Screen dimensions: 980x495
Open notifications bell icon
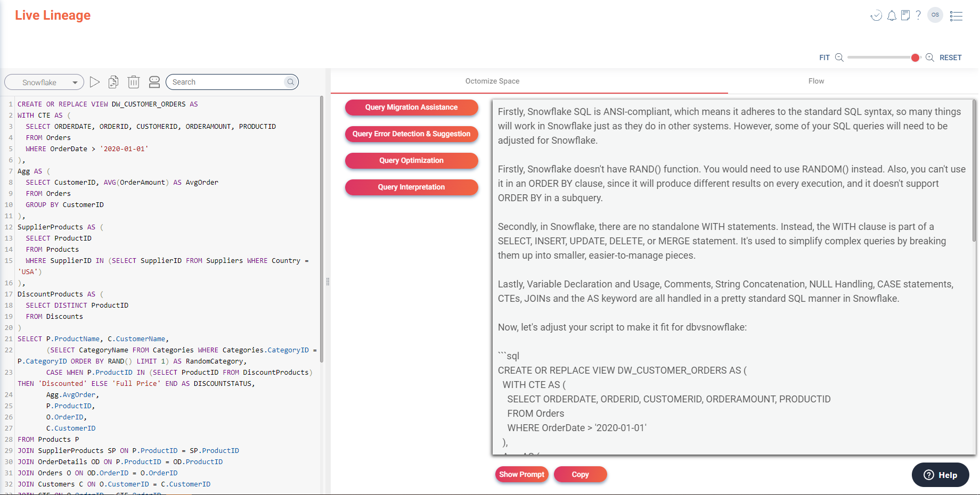tap(892, 15)
